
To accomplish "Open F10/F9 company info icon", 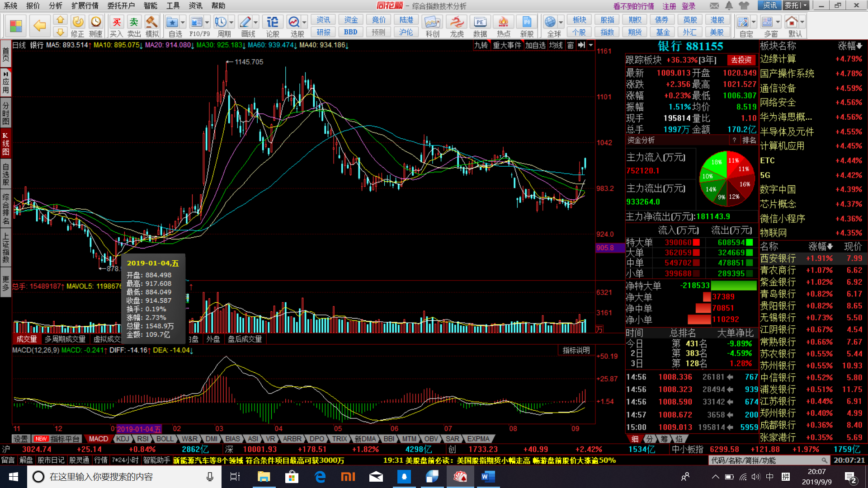I will (196, 22).
